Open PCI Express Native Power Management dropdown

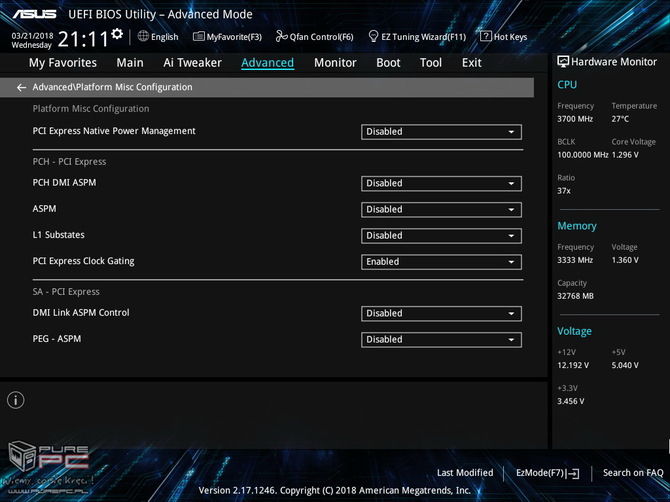(441, 132)
